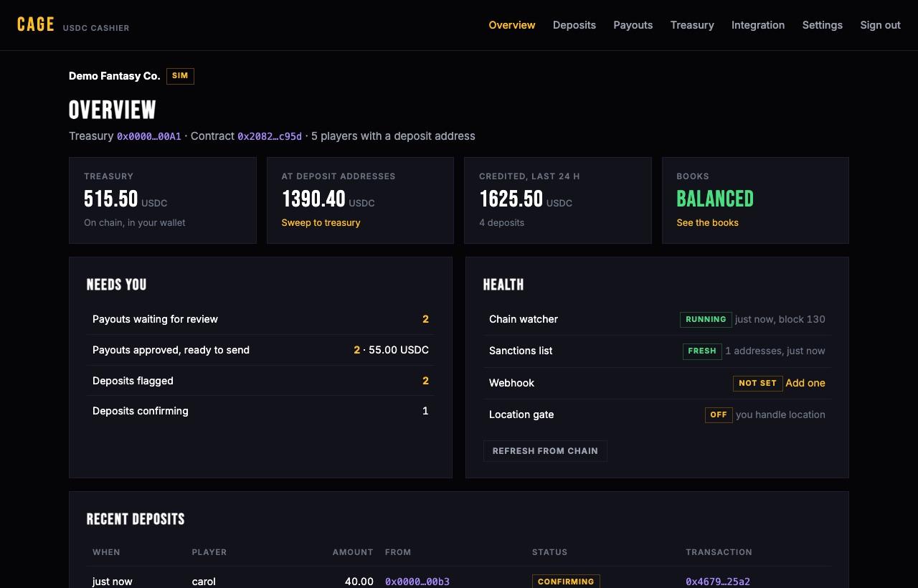
Task: Click the PLAYER column header
Action: pyautogui.click(x=209, y=552)
